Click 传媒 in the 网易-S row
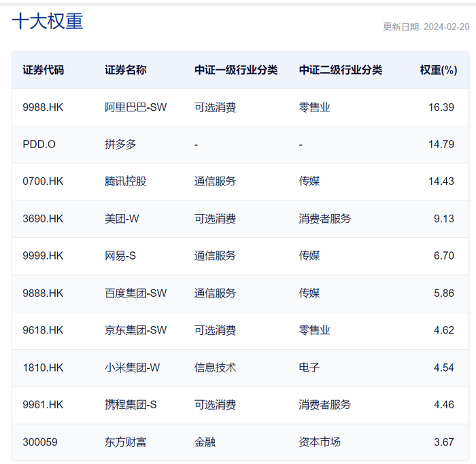476x464 pixels. pyautogui.click(x=309, y=255)
